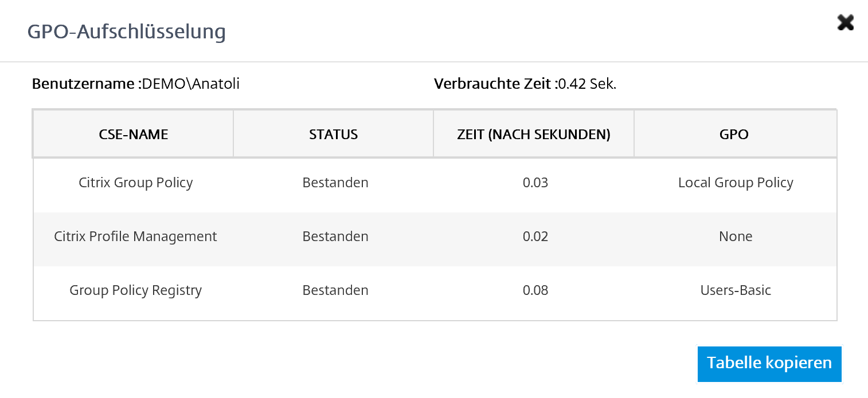
Task: Close the GPO-Aufschlüsselung dialog
Action: 845,23
